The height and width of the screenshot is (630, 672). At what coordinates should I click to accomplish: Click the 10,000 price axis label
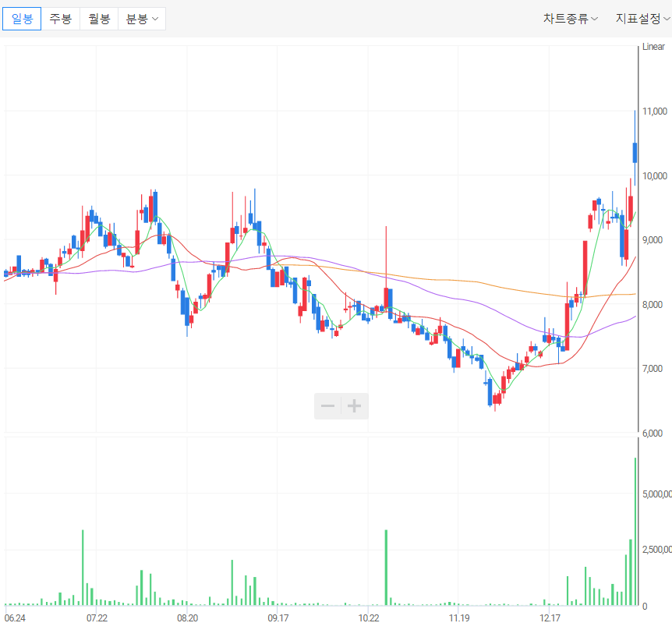tap(654, 176)
